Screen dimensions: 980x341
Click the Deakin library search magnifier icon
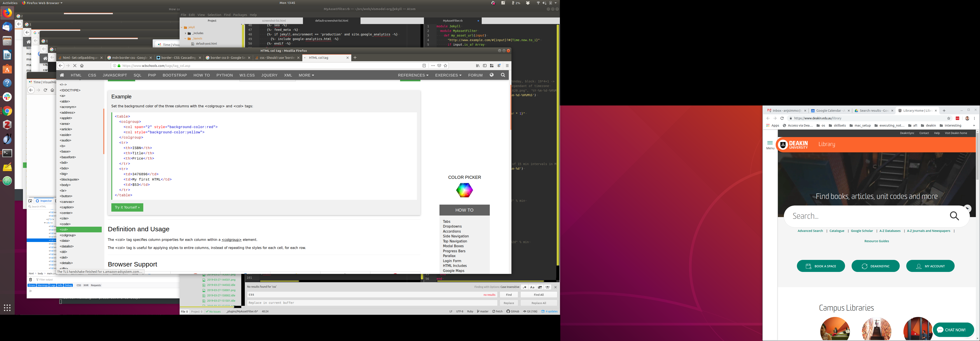pyautogui.click(x=954, y=216)
